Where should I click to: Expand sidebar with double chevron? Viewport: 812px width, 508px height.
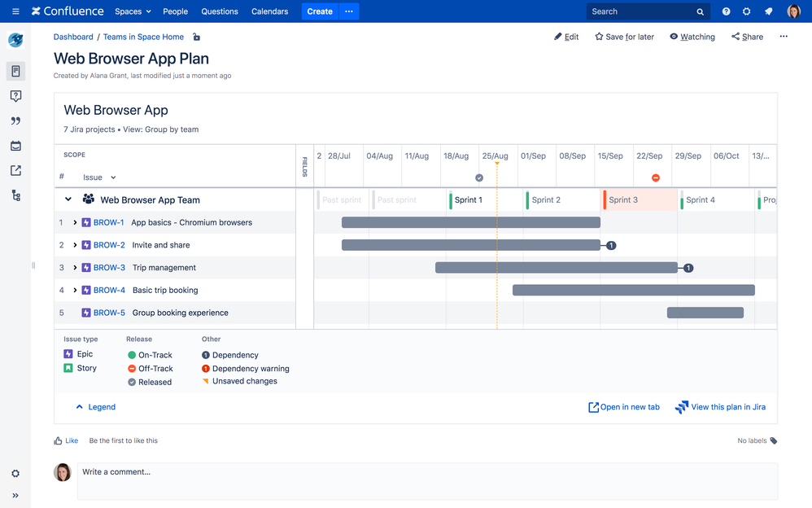[15, 496]
